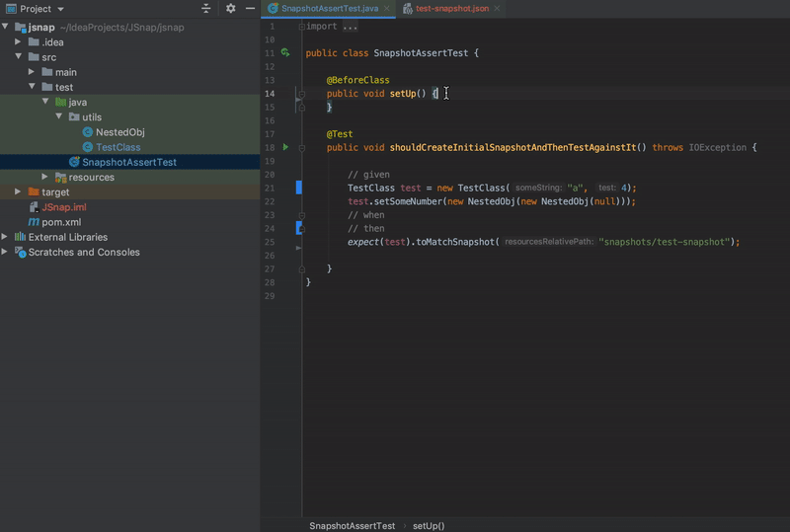
Task: Expand the target folder
Action: [x=18, y=191]
